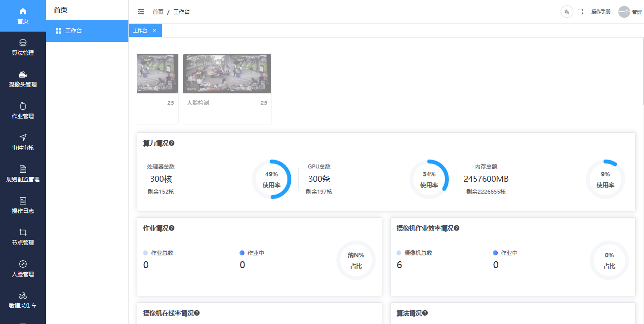The width and height of the screenshot is (644, 324).
Task: Click the 首页 breadcrumb link
Action: coord(158,12)
